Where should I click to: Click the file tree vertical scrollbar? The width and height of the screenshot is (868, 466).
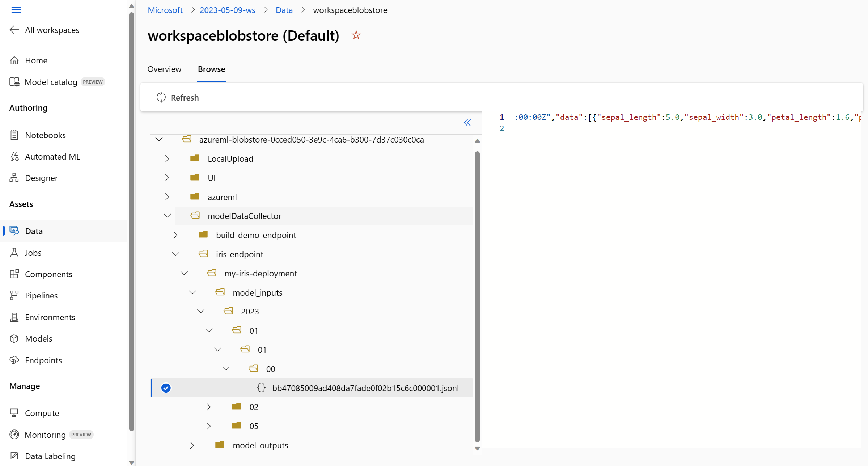point(477,297)
